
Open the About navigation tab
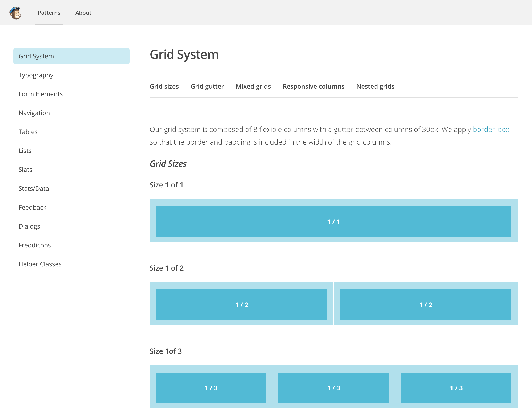tap(83, 13)
